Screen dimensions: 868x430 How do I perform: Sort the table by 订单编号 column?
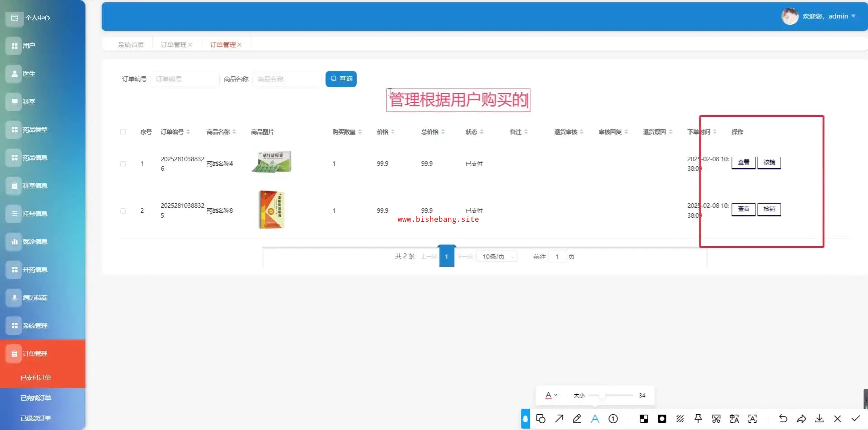point(188,132)
